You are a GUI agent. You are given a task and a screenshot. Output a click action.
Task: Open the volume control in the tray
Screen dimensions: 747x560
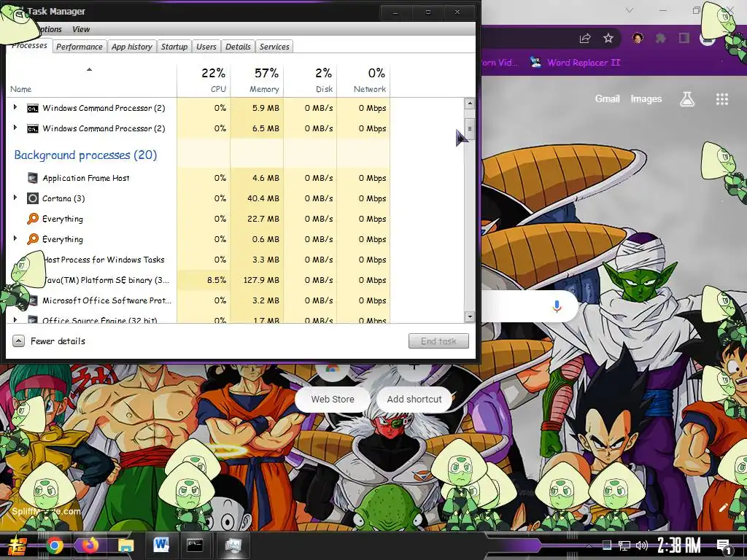point(642,545)
